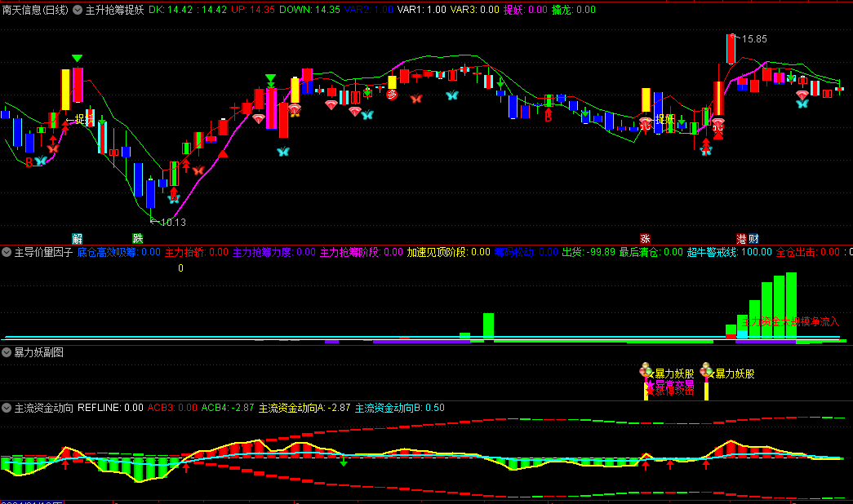853x504 pixels.
Task: Select the 涨 event marker
Action: pos(645,238)
